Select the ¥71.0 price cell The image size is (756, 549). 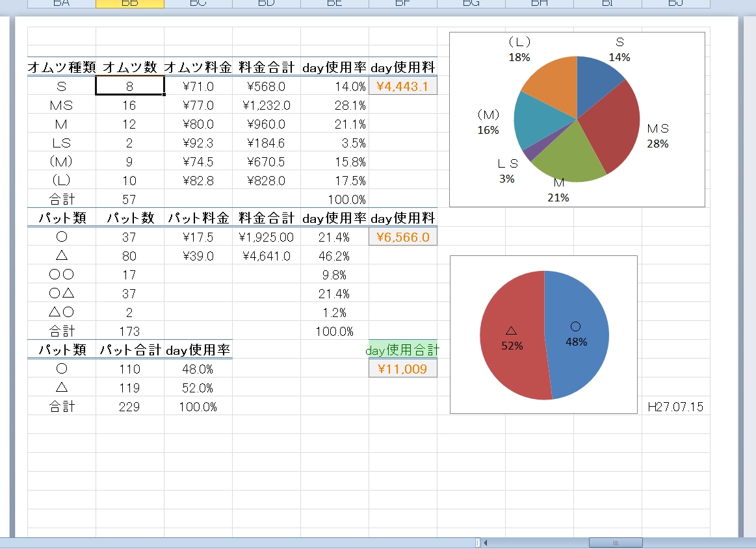click(x=198, y=86)
